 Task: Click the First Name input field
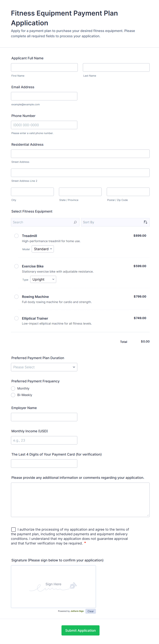(x=44, y=68)
